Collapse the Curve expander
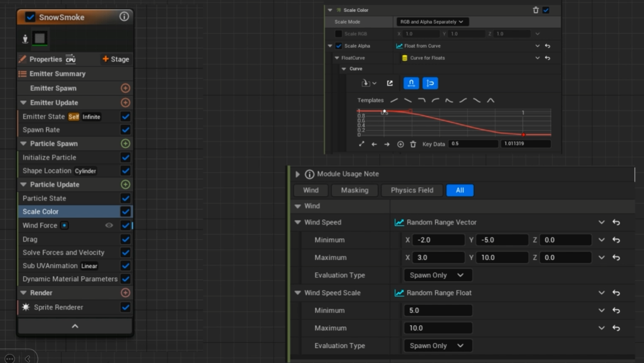Screen dimensions: 644x363 click(344, 69)
